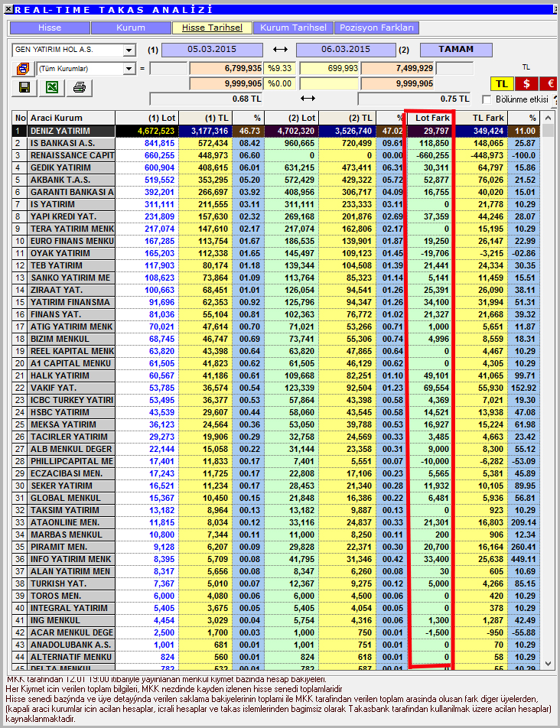Go to the Pozisyon Farkları tab
Viewport: 560px width, 728px height.
coord(376,28)
